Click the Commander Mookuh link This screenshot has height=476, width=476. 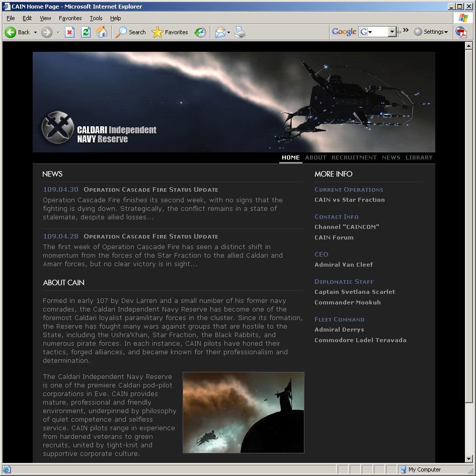click(348, 302)
